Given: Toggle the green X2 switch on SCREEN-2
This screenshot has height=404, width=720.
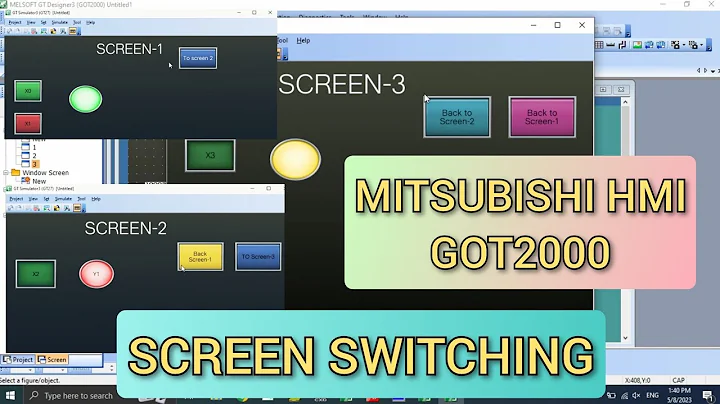Looking at the screenshot, I should coord(36,274).
